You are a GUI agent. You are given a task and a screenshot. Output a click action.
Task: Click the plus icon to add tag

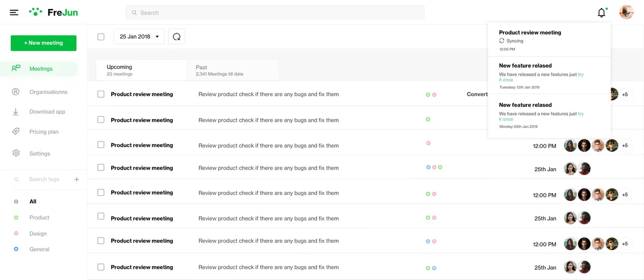pos(77,180)
